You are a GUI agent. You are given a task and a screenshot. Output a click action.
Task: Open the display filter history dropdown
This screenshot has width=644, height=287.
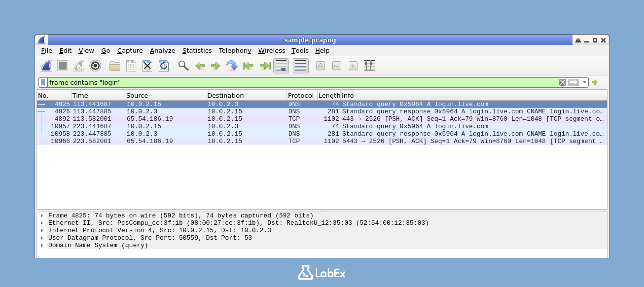tap(585, 82)
